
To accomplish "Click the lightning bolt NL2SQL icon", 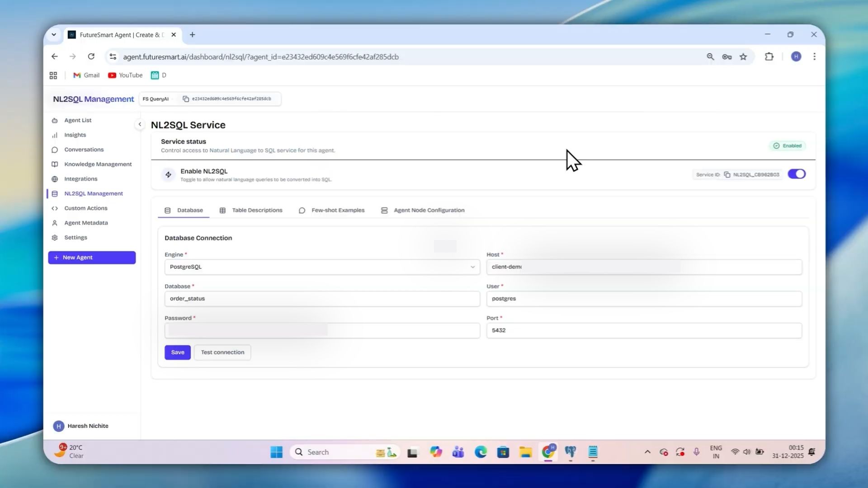I will [x=168, y=174].
